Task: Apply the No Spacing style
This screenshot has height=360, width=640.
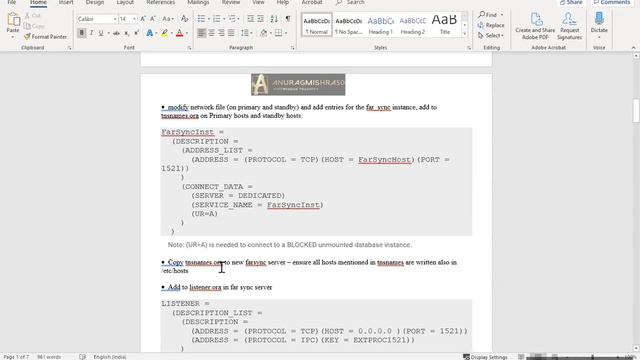Action: [349, 24]
